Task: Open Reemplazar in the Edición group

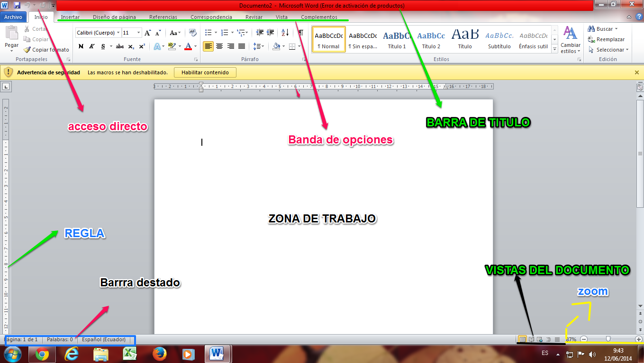Action: [x=606, y=39]
